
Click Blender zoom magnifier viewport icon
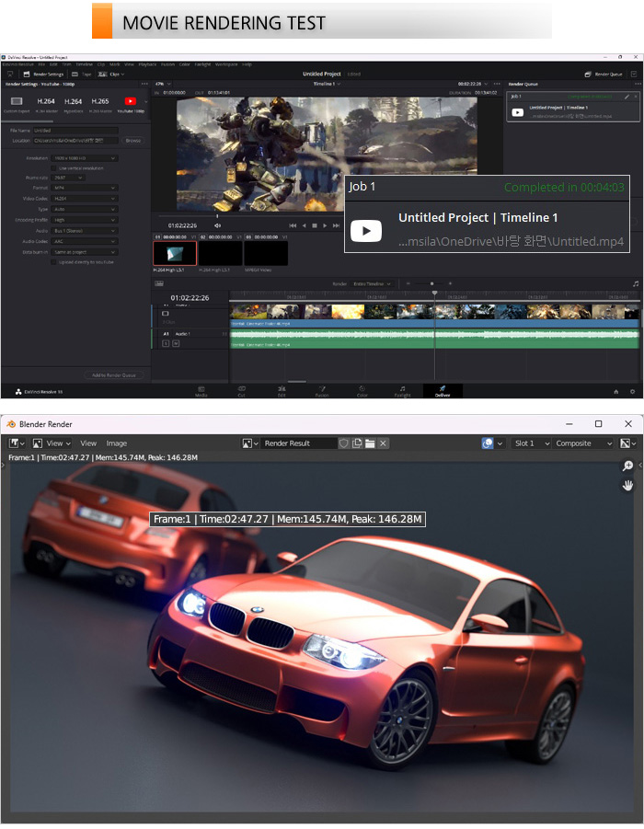[627, 466]
